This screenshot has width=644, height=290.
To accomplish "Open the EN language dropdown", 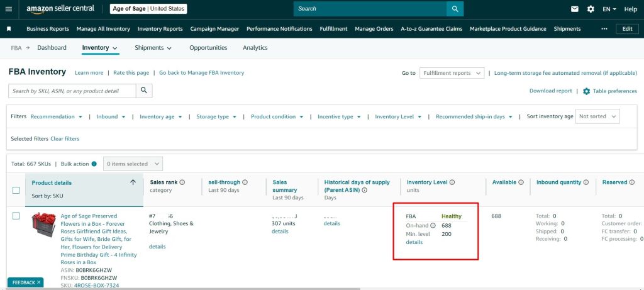I will 609,9.
